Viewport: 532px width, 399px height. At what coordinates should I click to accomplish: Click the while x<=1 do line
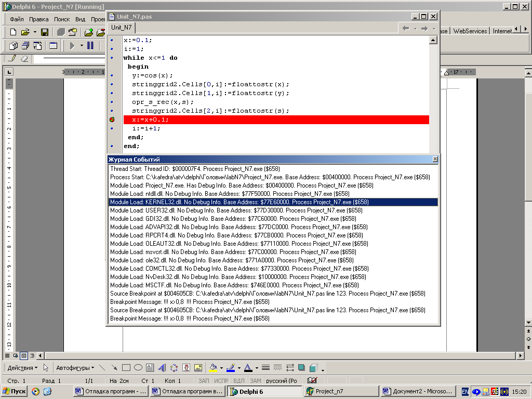coord(150,58)
